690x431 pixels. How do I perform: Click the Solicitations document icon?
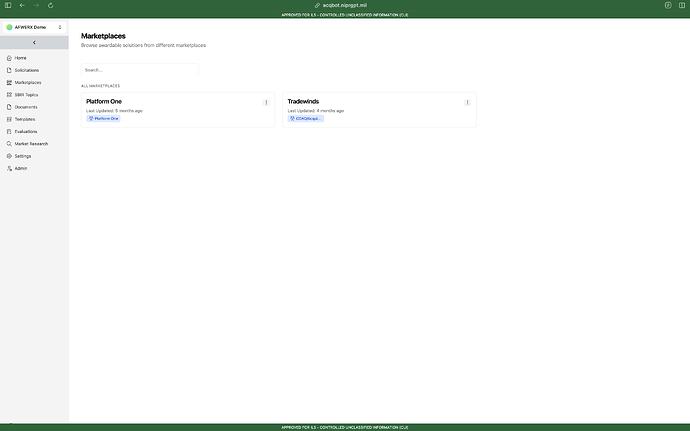tap(9, 70)
